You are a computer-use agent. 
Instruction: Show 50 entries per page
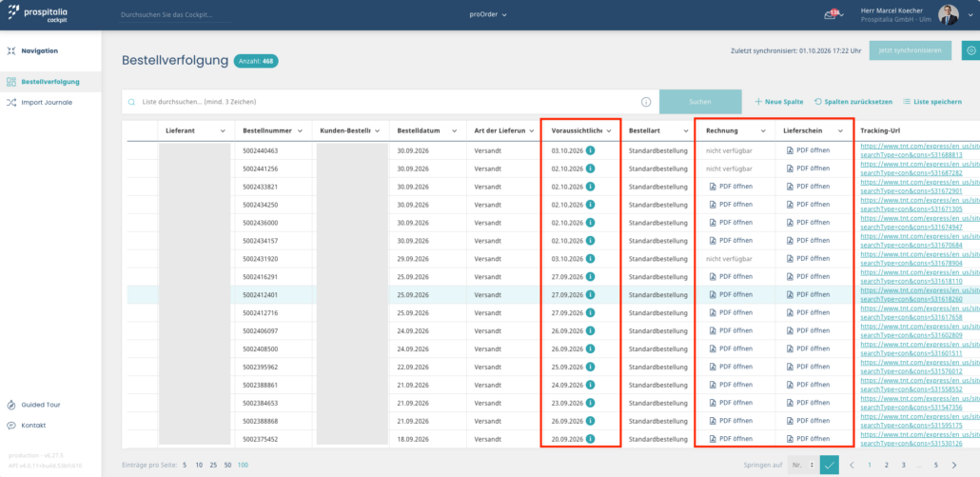[x=228, y=466]
